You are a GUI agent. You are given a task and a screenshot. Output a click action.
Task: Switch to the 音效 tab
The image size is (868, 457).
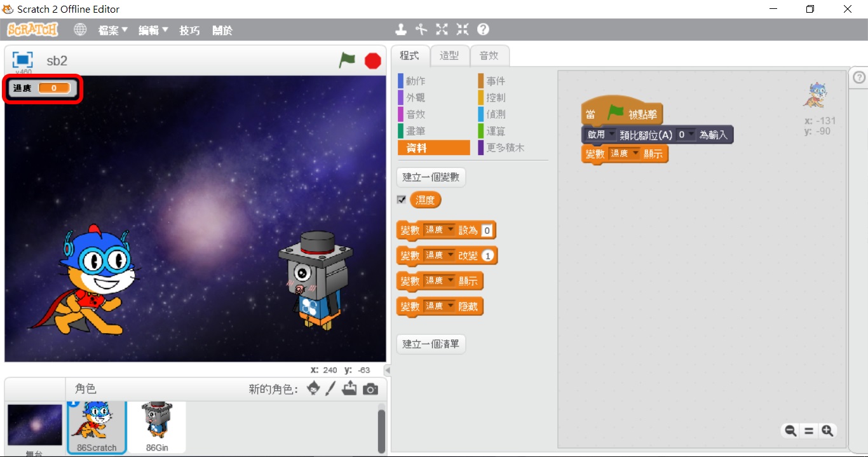(x=489, y=55)
